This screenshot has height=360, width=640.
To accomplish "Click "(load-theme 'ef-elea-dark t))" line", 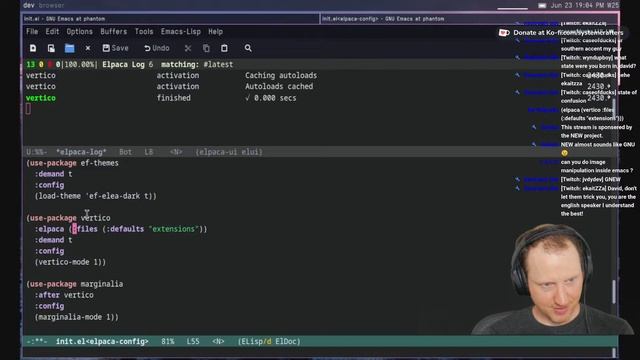I will (96, 196).
